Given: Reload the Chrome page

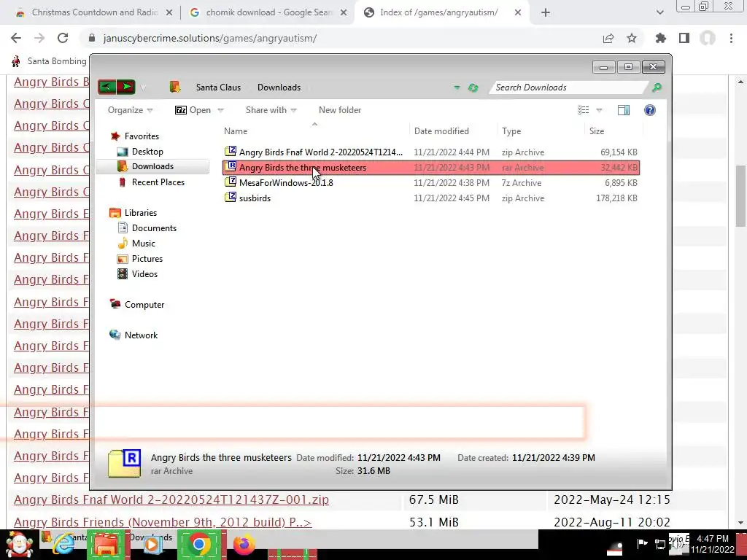Looking at the screenshot, I should click(63, 38).
